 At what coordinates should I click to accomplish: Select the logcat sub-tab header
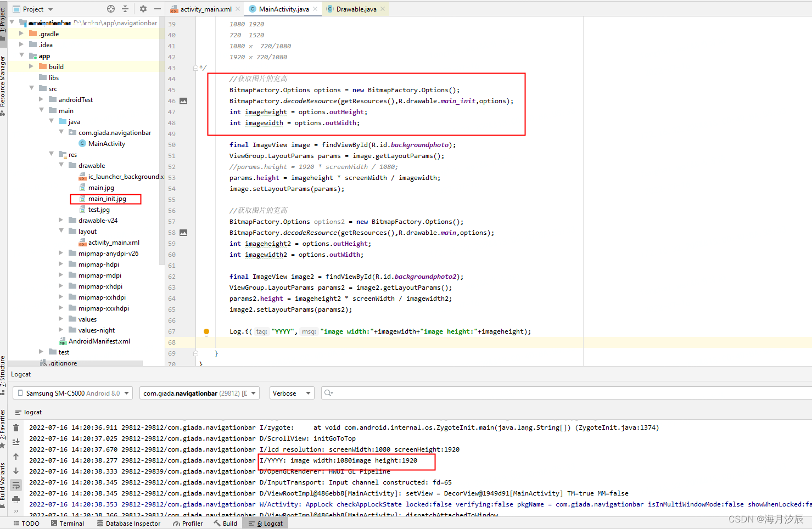coord(29,412)
